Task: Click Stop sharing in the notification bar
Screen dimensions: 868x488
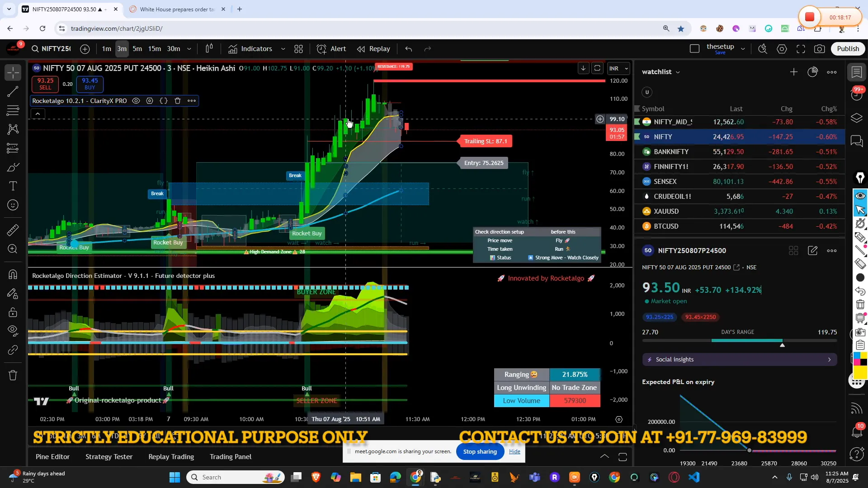Action: click(480, 452)
